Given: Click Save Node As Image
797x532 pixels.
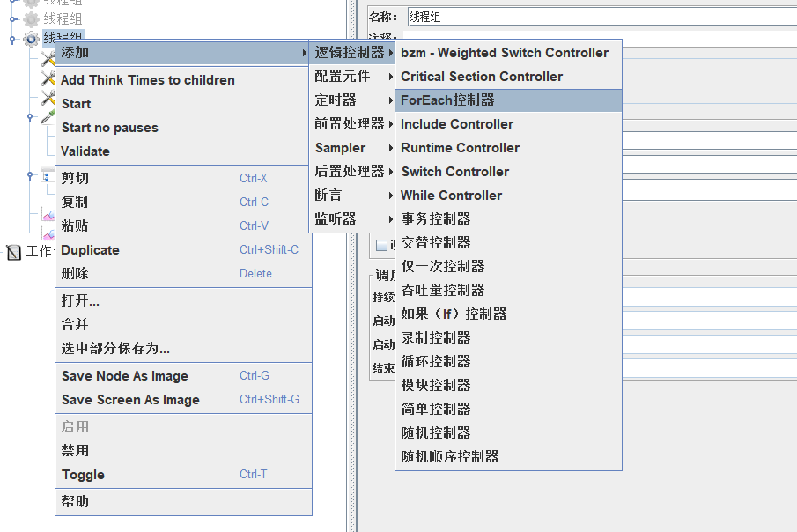Looking at the screenshot, I should coord(125,376).
